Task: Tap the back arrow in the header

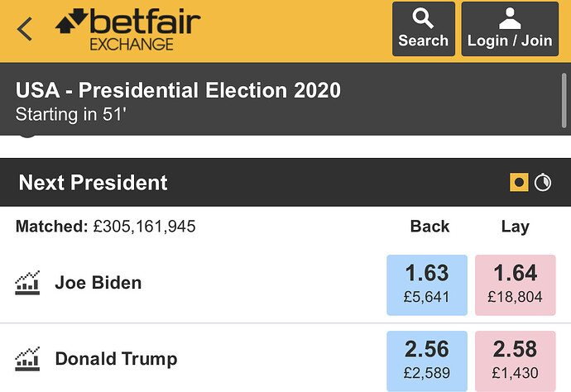Action: (x=25, y=29)
